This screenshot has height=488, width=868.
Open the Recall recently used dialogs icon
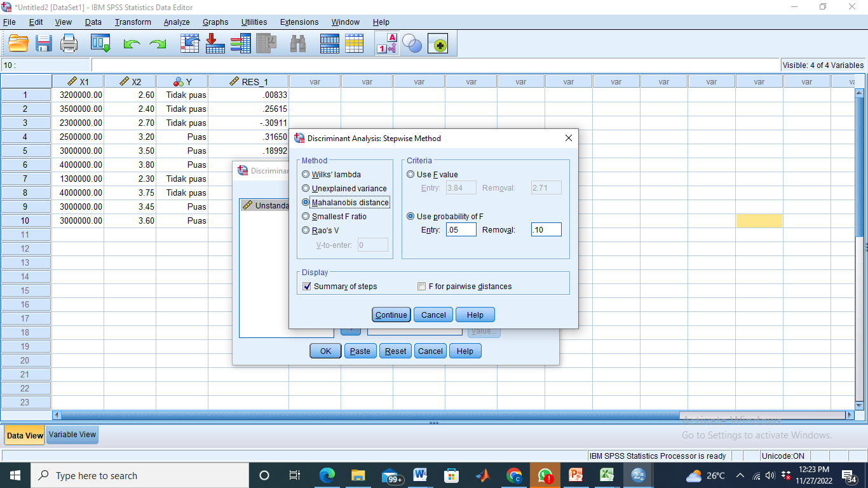pos(100,43)
